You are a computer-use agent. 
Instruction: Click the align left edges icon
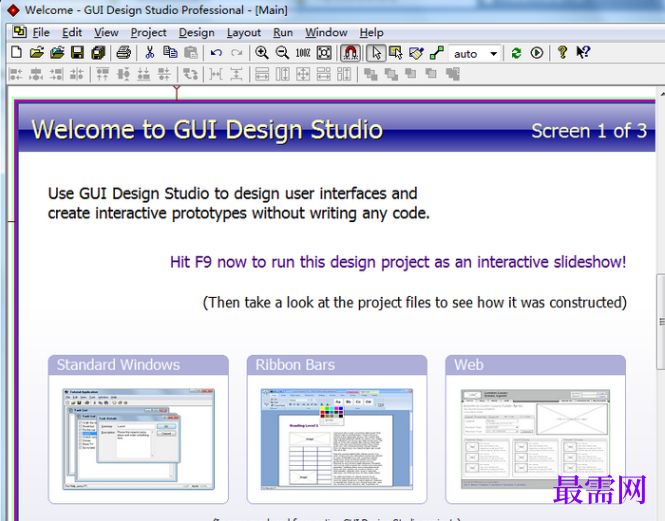coord(16,74)
